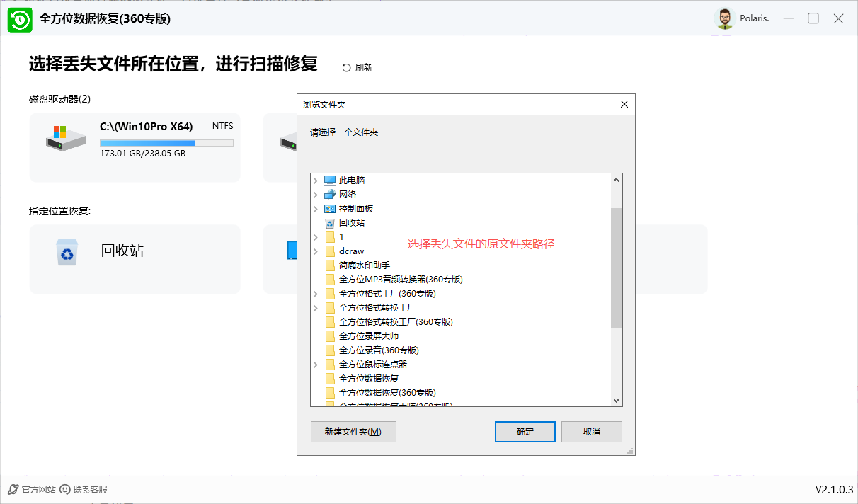Select the 控制面板 tree item
This screenshot has width=858, height=504.
tap(355, 209)
